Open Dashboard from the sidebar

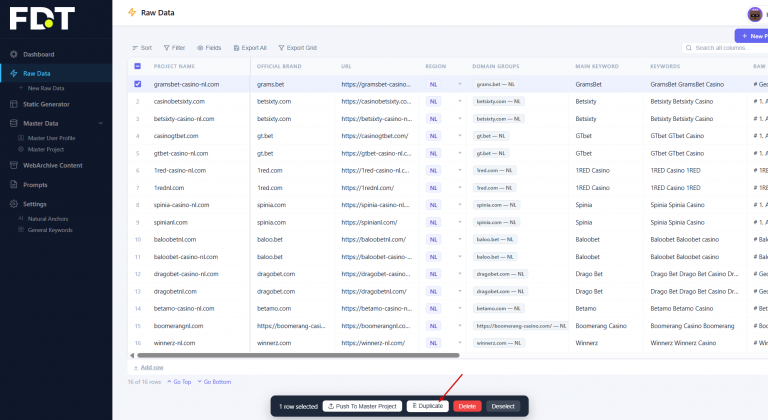[38, 54]
